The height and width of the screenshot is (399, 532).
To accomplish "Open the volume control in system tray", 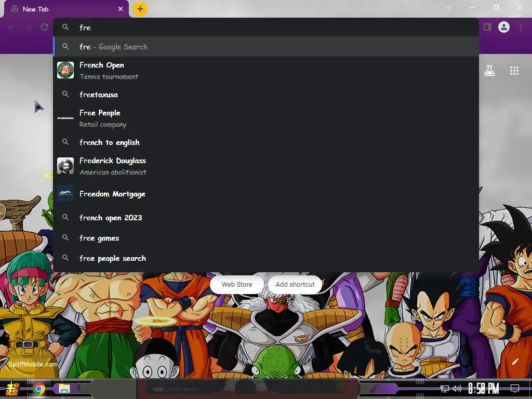I will 457,389.
